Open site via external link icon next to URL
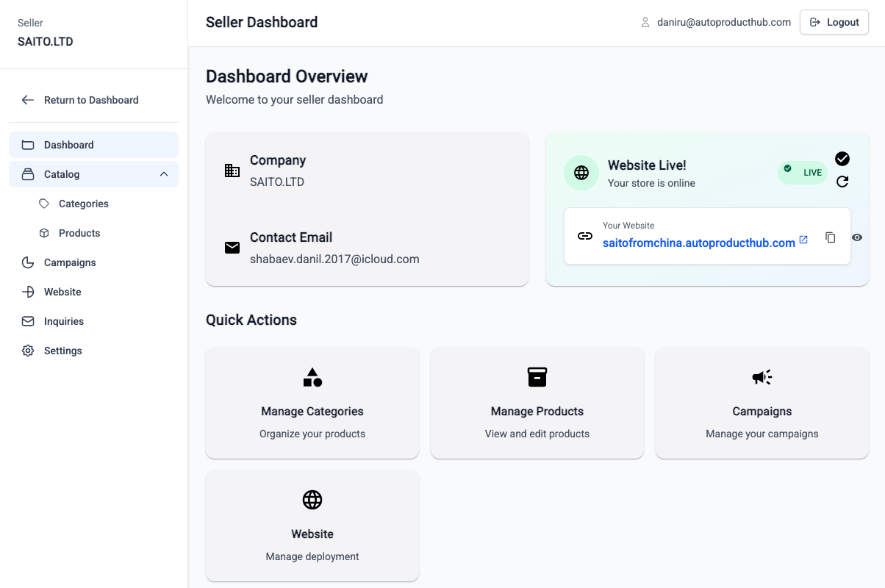Screen dimensions: 885x588 tap(803, 239)
